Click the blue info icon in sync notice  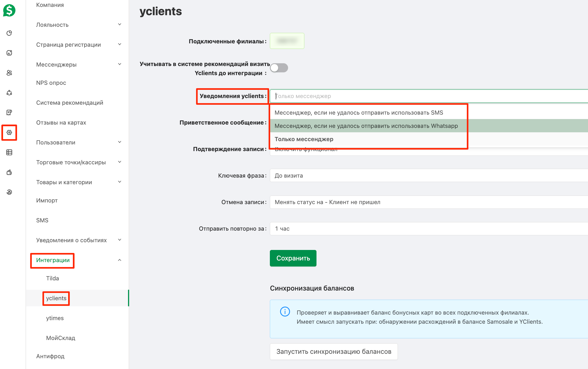(285, 312)
